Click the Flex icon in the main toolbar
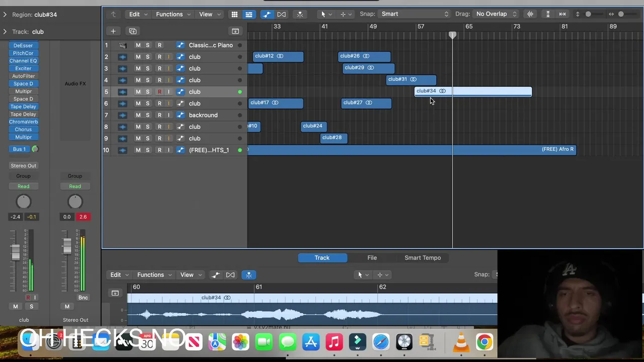This screenshot has width=644, height=362. click(x=281, y=14)
